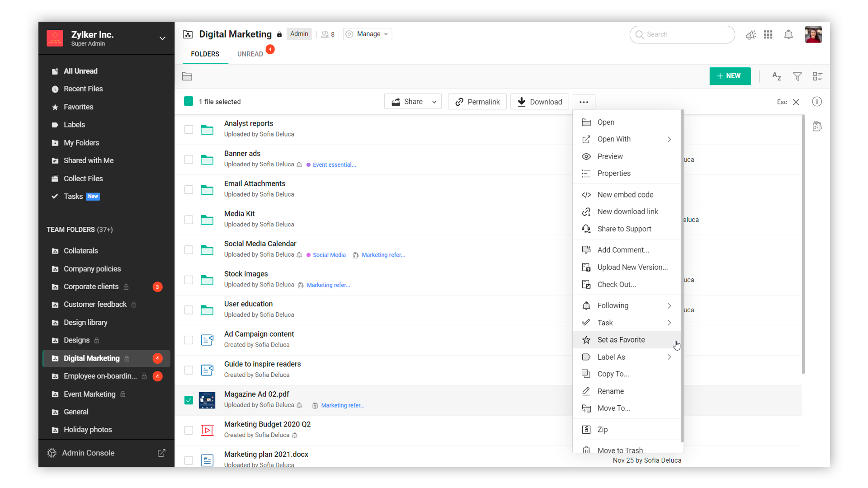
Task: Uncheck the Magazine Ad 02.pdf checkbox
Action: [189, 400]
